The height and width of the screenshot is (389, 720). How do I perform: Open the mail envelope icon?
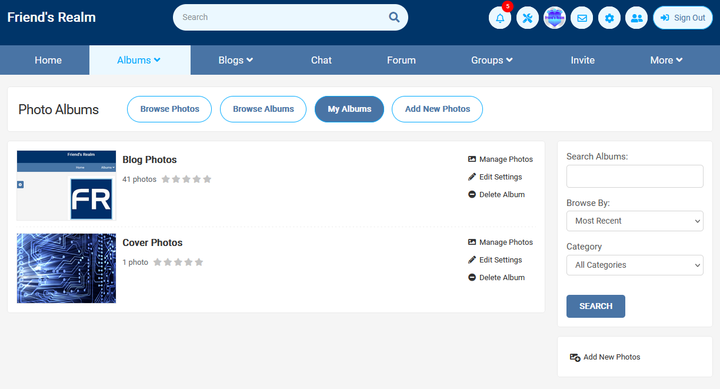pos(582,18)
